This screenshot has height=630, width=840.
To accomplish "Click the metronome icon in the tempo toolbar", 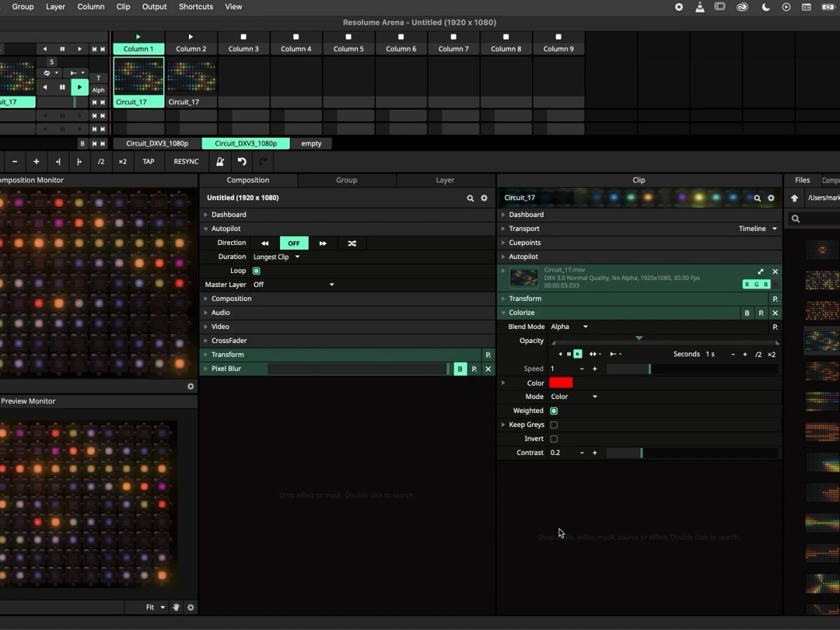I will pos(220,162).
